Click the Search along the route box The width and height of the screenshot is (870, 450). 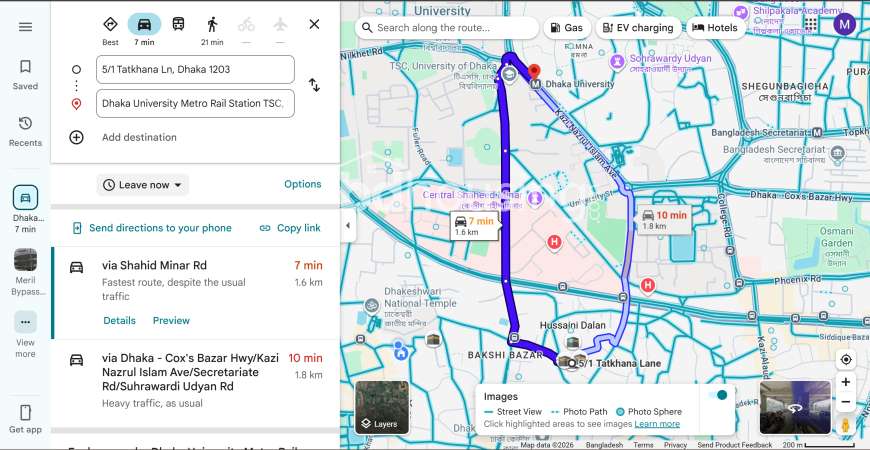tap(447, 28)
